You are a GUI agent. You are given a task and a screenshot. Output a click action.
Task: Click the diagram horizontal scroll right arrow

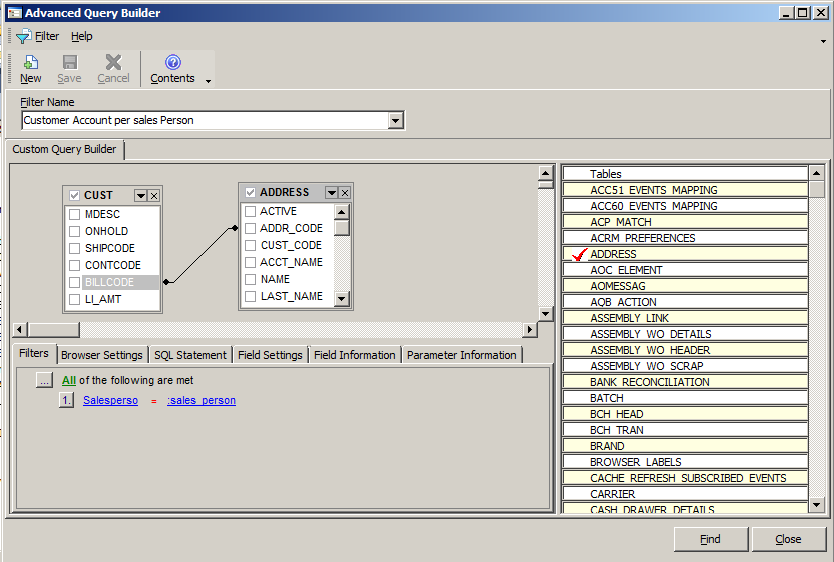(x=529, y=330)
